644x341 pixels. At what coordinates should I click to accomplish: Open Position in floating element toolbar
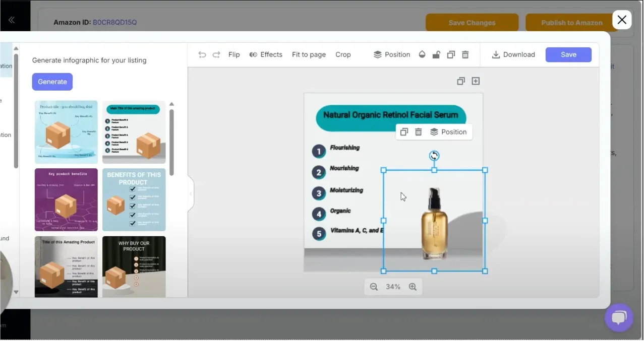point(448,132)
